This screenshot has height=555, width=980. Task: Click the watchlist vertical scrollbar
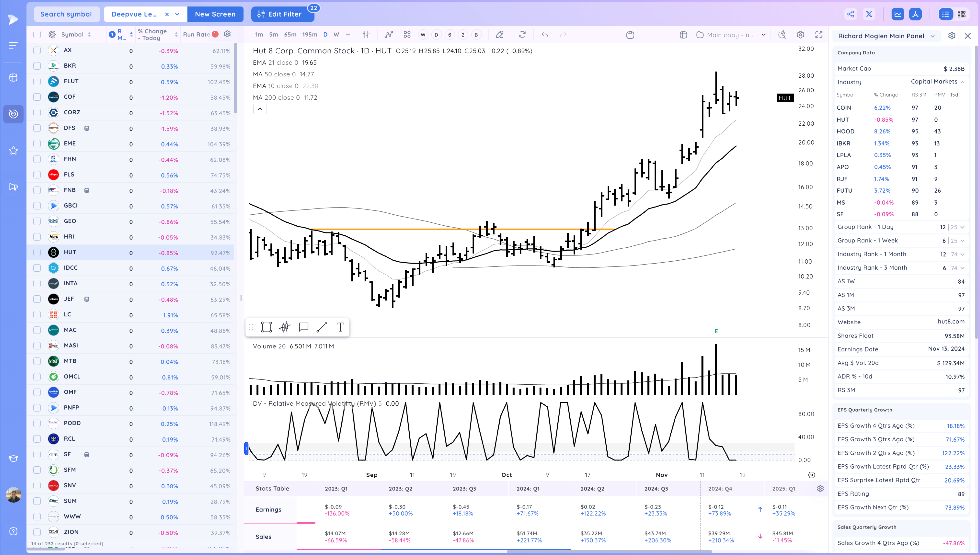235,78
